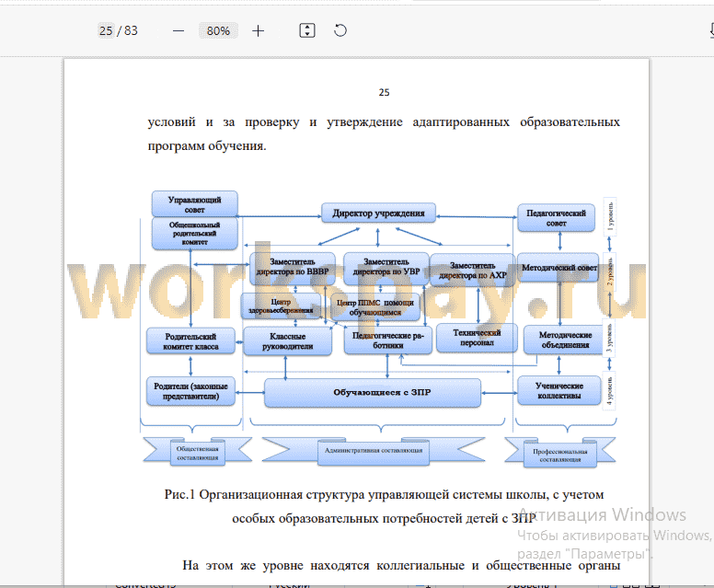The width and height of the screenshot is (714, 588).
Task: Click 'Заместитель директора по ВВВР' box
Action: click(293, 267)
